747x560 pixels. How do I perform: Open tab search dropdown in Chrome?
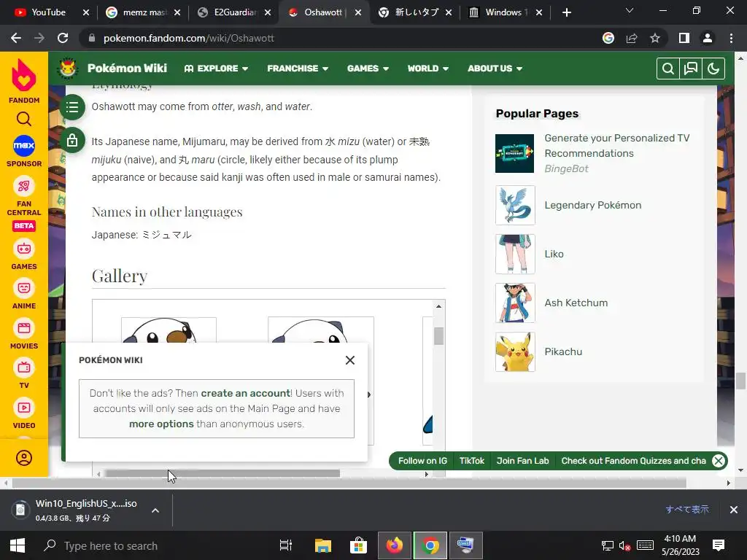pyautogui.click(x=630, y=10)
